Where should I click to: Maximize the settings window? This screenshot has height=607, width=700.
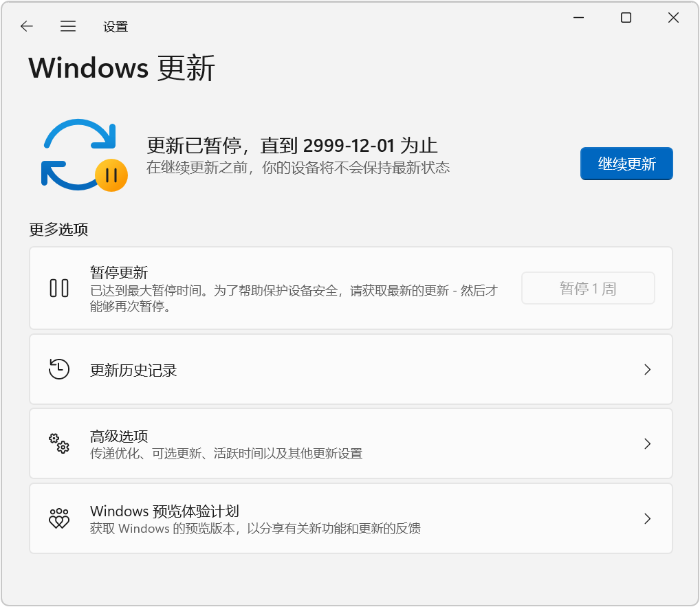click(x=626, y=18)
